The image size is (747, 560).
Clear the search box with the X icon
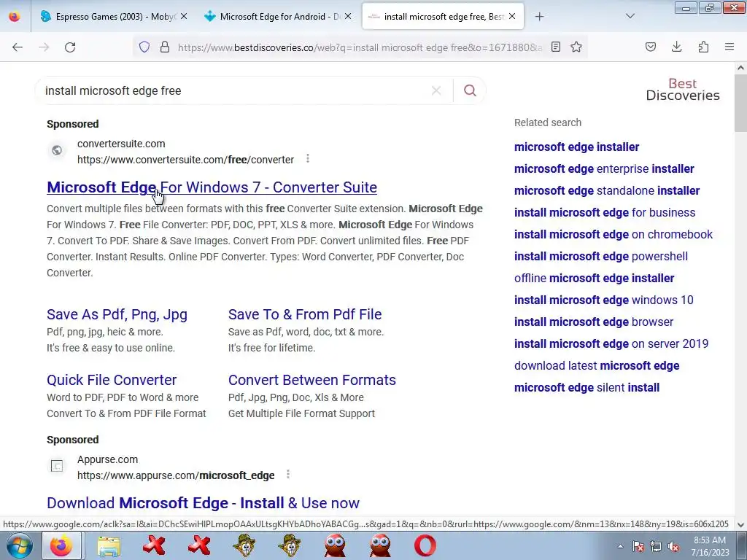coord(436,90)
